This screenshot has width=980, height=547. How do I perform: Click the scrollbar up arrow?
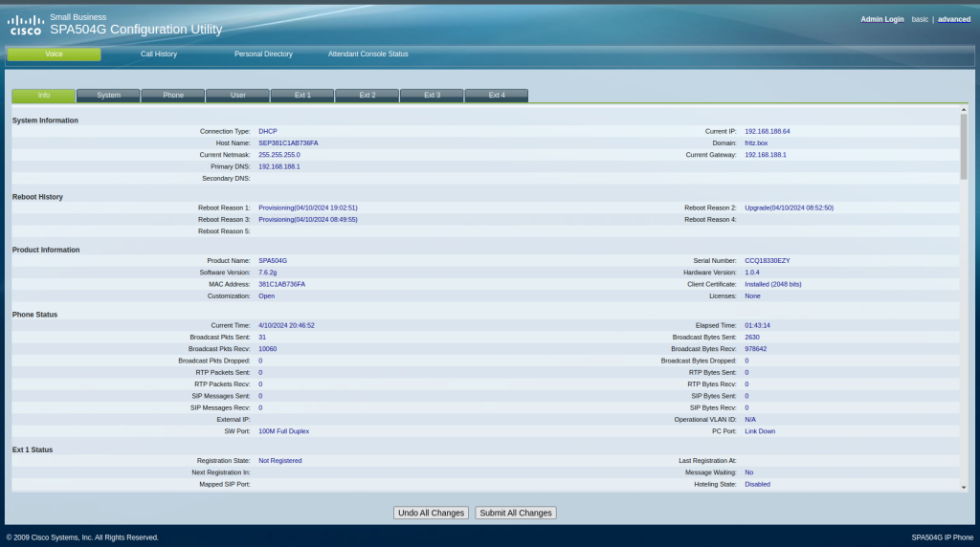tap(964, 110)
